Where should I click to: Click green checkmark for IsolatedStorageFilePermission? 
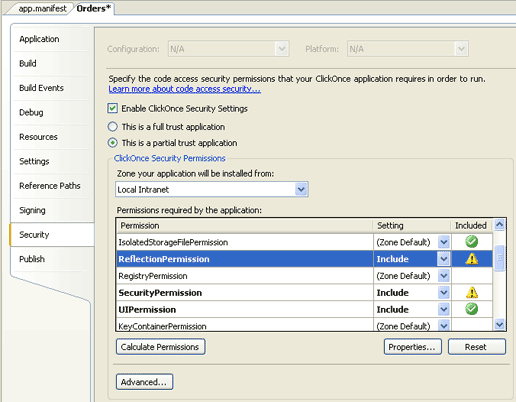[471, 242]
